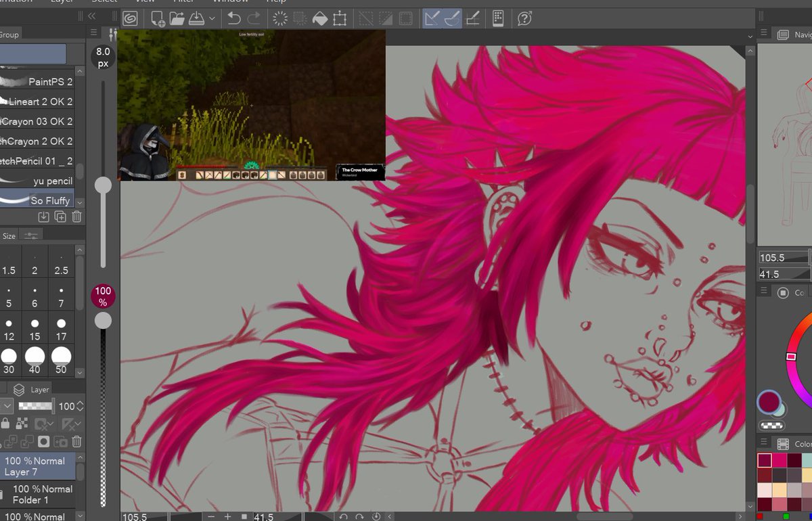812x521 pixels.
Task: Collapse the left panel with double chevron
Action: click(91, 16)
